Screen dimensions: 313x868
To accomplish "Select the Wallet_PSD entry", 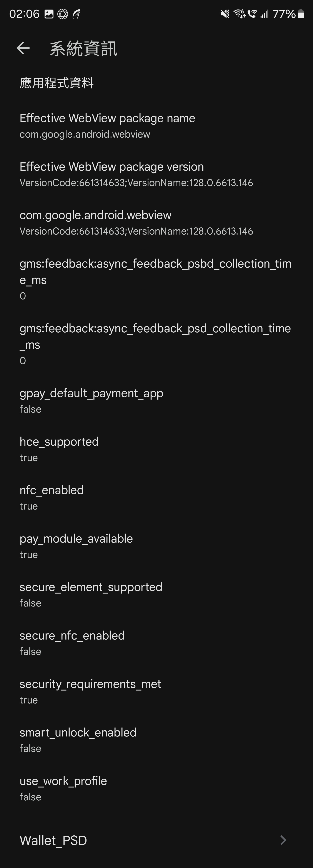I will tap(156, 840).
